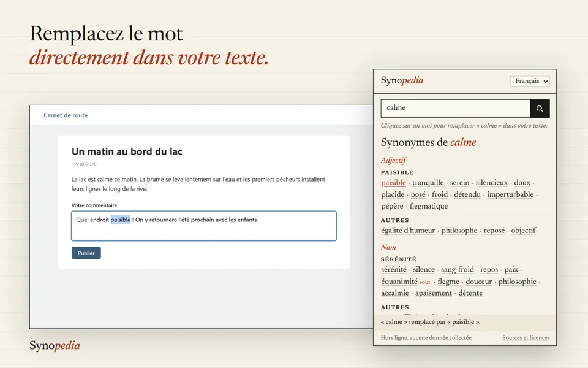This screenshot has height=368, width=588.
Task: Click the calme search field
Action: [456, 109]
